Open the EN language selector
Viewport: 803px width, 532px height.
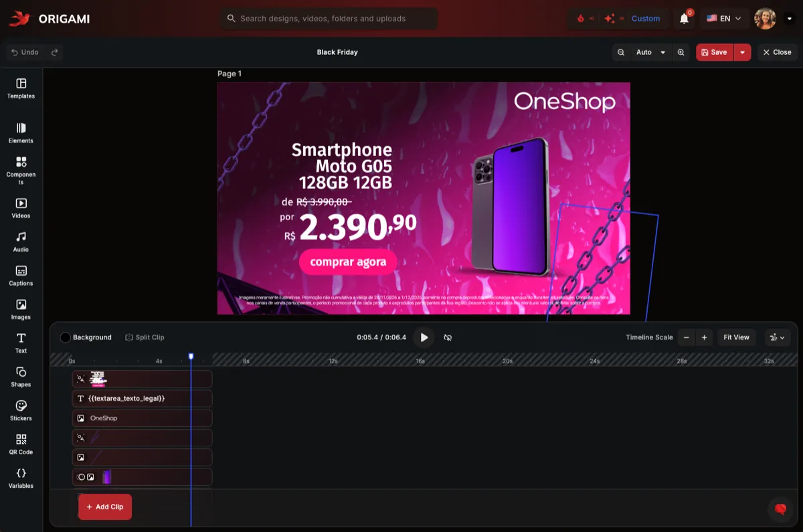[x=724, y=19]
